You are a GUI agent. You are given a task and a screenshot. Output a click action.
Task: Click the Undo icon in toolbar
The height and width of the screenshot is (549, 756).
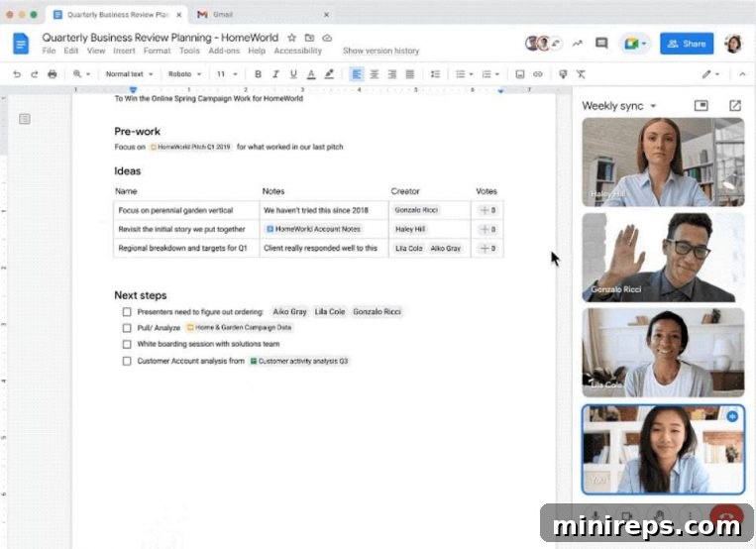17,73
